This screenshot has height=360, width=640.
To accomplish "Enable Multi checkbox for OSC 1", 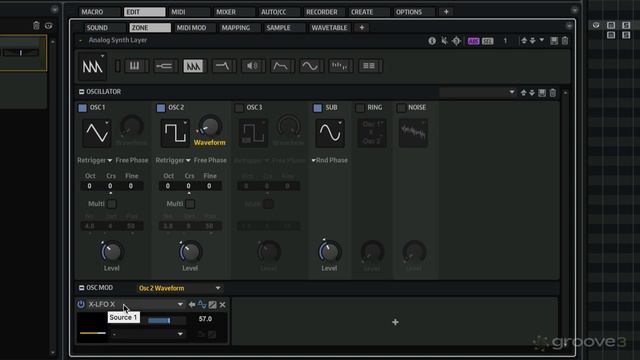I will coord(111,204).
